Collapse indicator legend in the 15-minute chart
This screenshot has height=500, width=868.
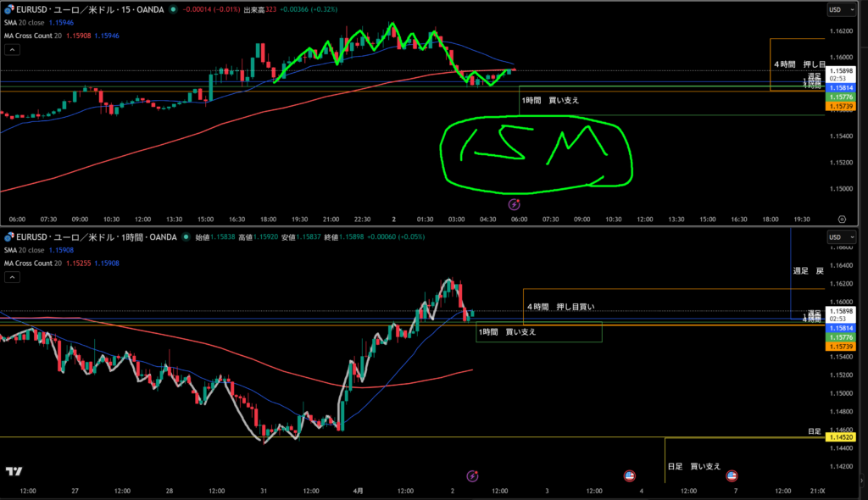12,50
